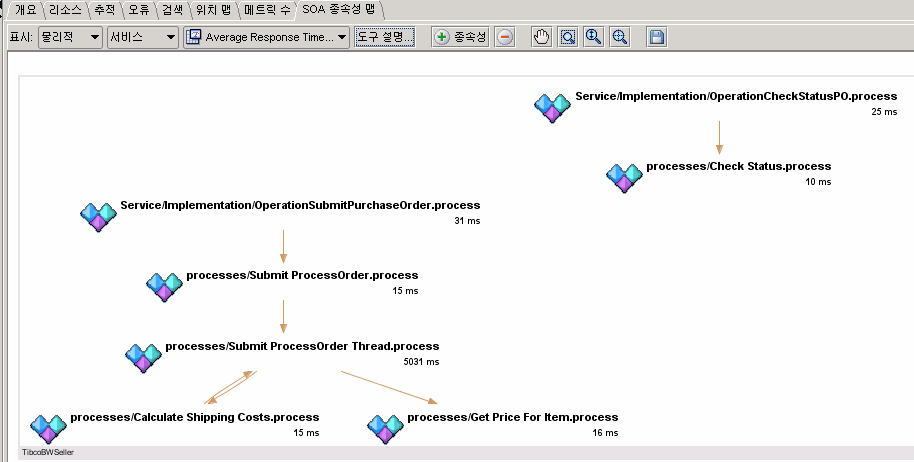Save the dependency map with floppy icon
Screen dimensions: 914x462
(656, 37)
